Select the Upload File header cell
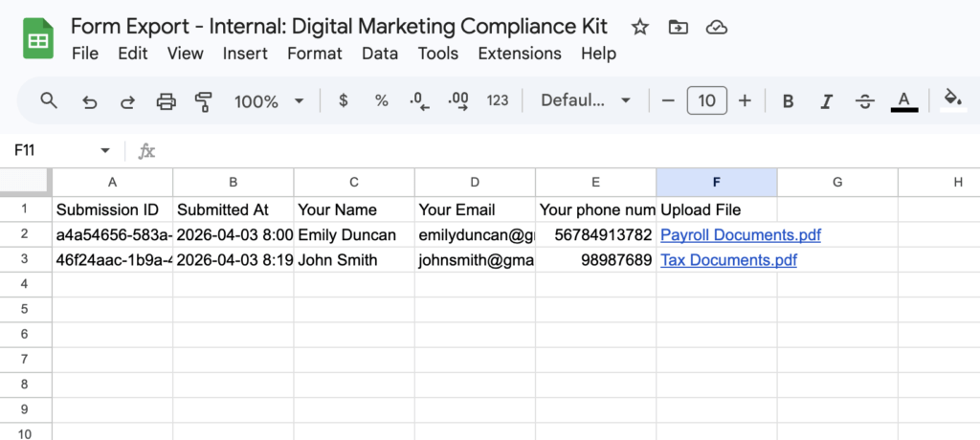This screenshot has width=980, height=440. point(717,209)
